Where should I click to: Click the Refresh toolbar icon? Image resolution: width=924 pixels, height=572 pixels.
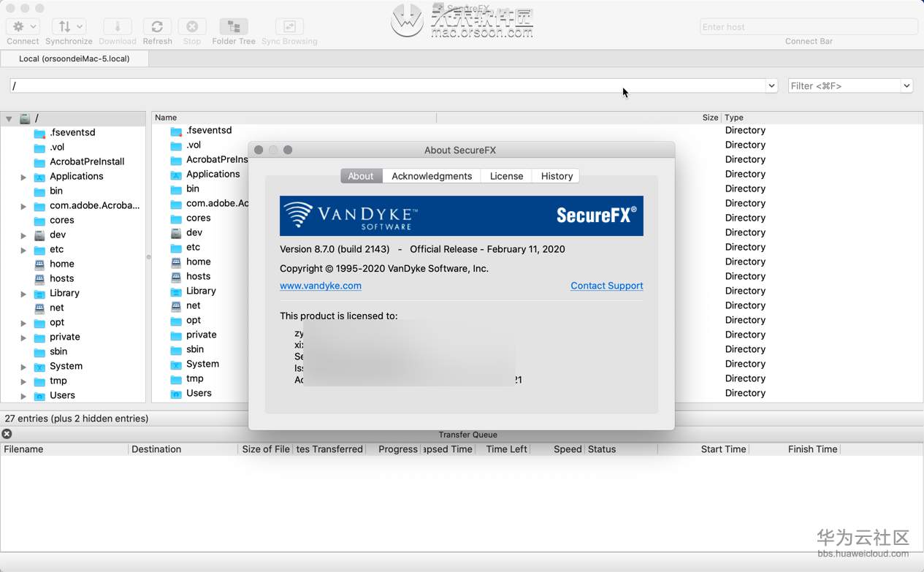[157, 26]
